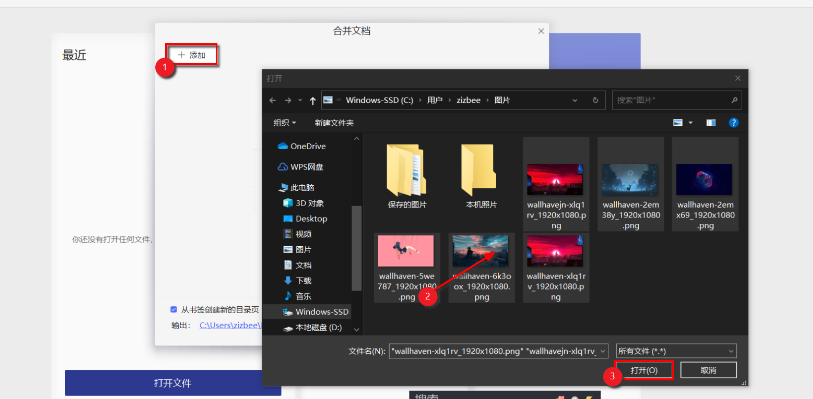Open 图片 in the navigation pane
813x399 pixels.
pyautogui.click(x=297, y=250)
